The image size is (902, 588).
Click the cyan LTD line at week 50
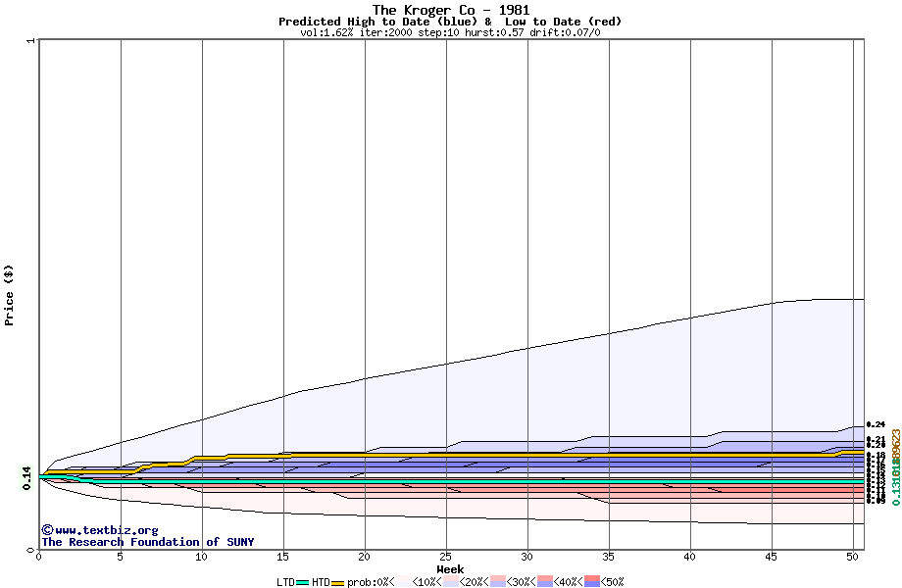pyautogui.click(x=853, y=481)
